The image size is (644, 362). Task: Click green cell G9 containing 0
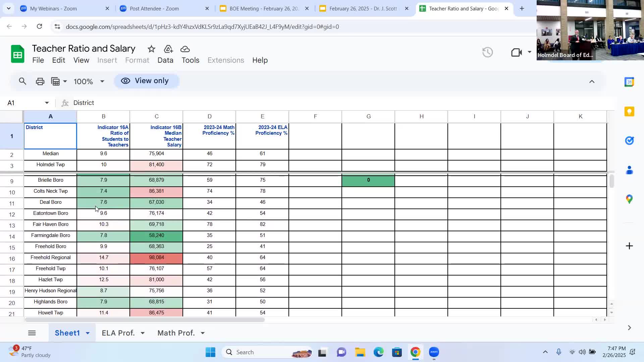(x=368, y=180)
